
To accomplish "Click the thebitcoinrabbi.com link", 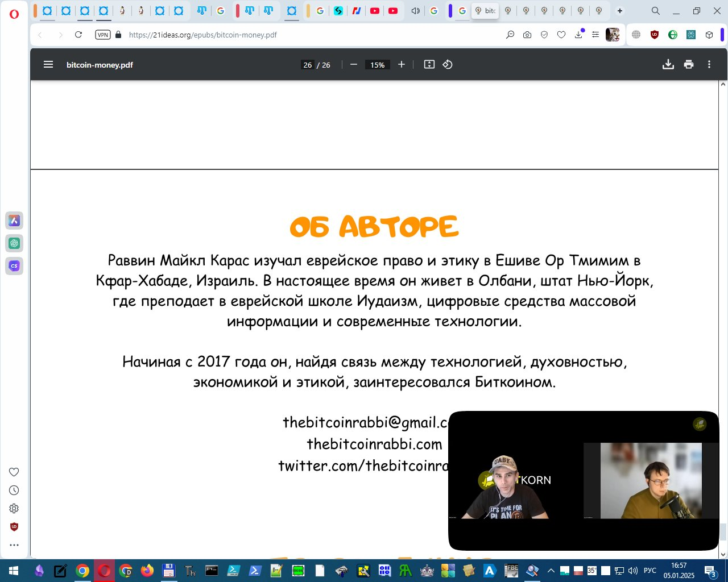I will (374, 444).
